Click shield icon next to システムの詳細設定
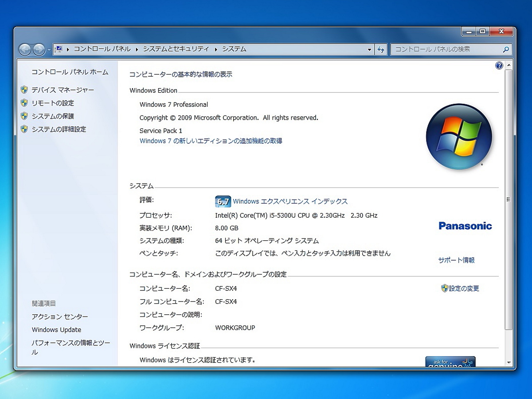The image size is (532, 399). pyautogui.click(x=24, y=129)
